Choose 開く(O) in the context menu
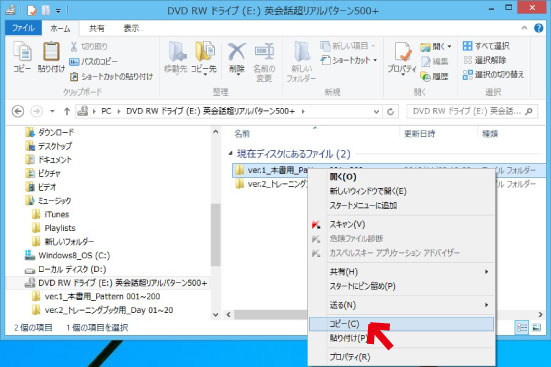The width and height of the screenshot is (551, 367). 401,177
